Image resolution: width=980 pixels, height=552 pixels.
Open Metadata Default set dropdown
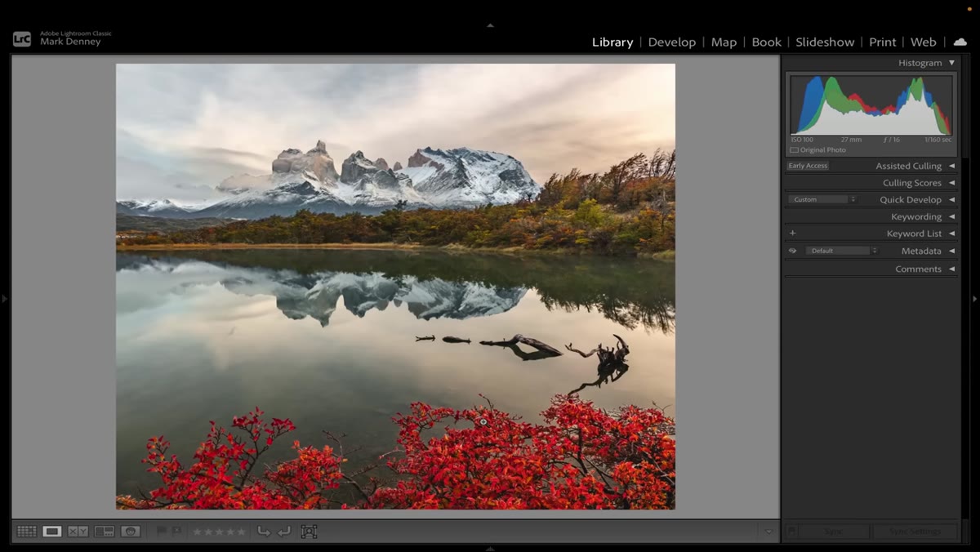[841, 251]
